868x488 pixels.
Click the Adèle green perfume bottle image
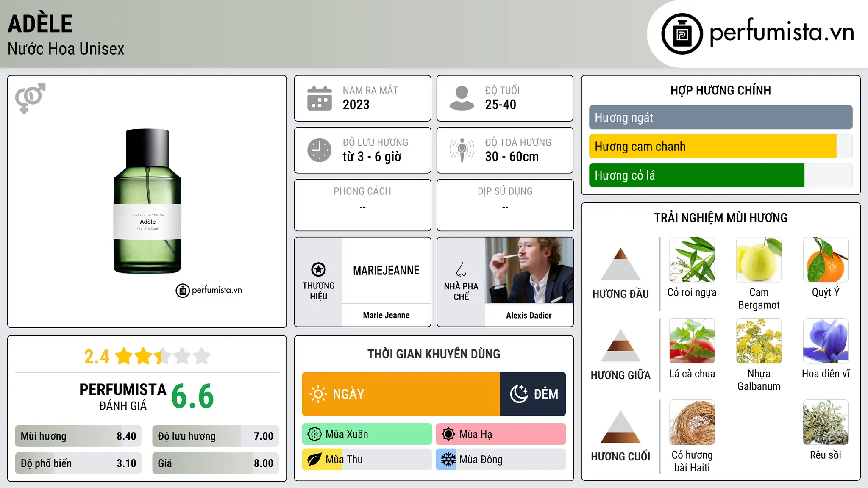pyautogui.click(x=147, y=201)
